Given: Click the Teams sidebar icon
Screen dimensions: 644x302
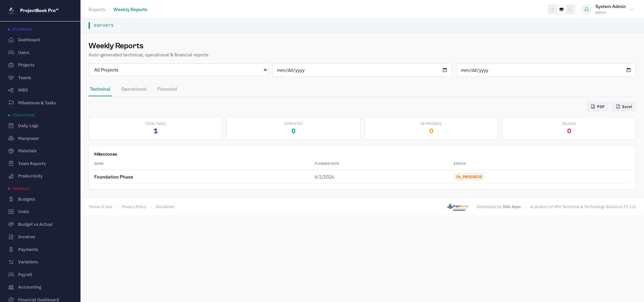Looking at the screenshot, I should (x=11, y=78).
